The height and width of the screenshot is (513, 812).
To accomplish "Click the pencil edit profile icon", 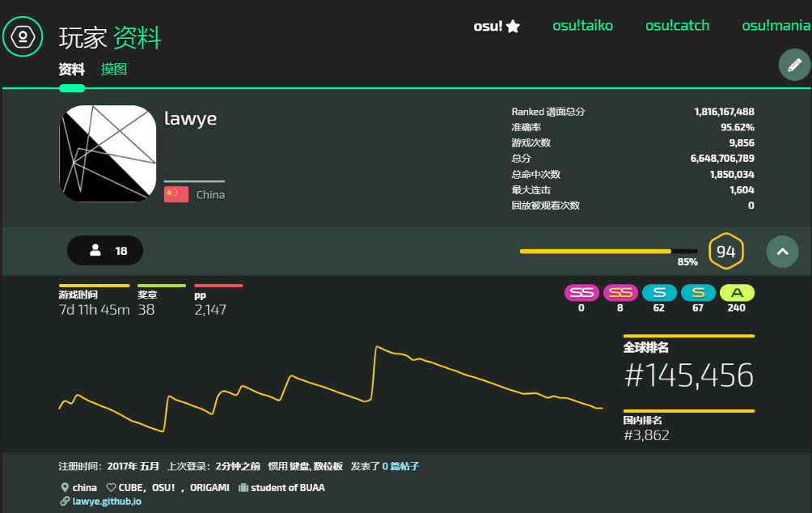I will (x=794, y=65).
